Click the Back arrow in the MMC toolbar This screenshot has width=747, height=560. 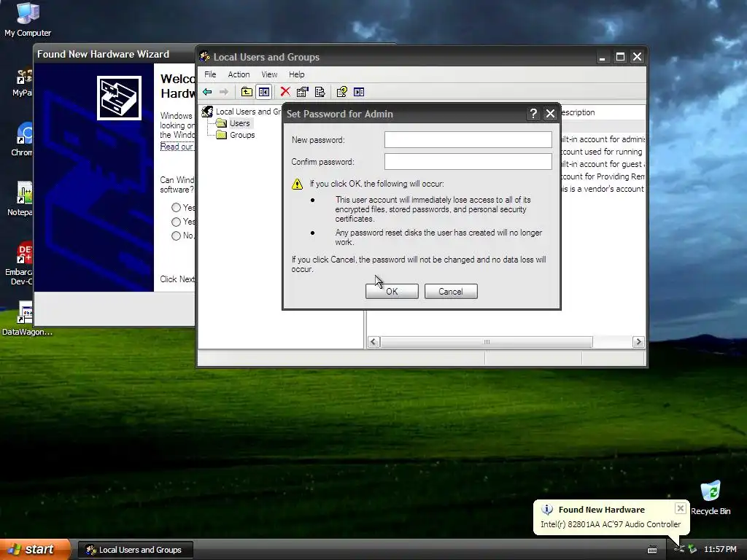point(207,92)
